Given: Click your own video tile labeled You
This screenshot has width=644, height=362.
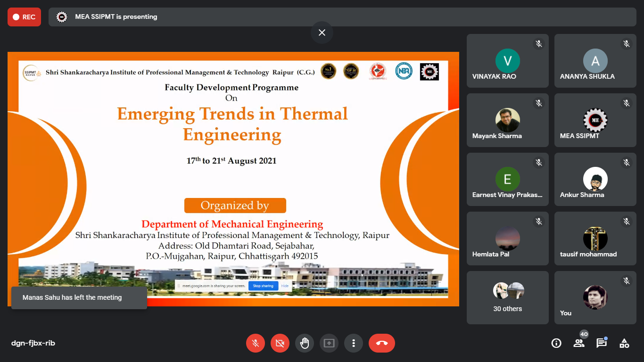Looking at the screenshot, I should point(595,297).
